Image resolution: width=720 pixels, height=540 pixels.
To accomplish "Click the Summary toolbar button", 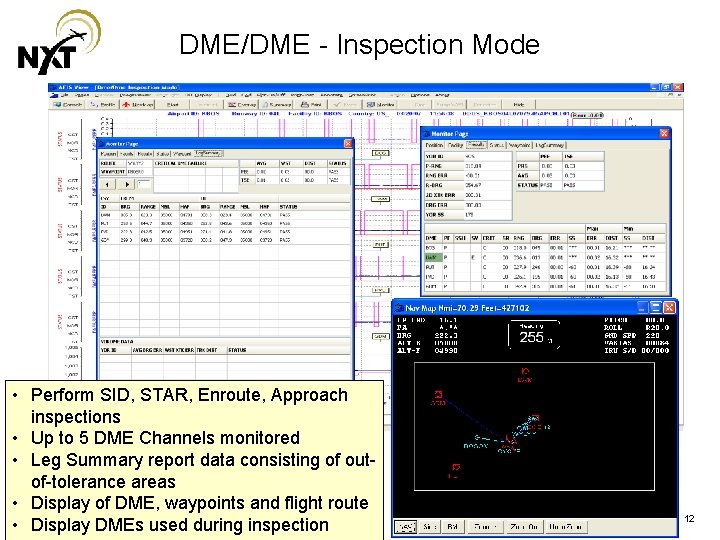I will pyautogui.click(x=276, y=105).
